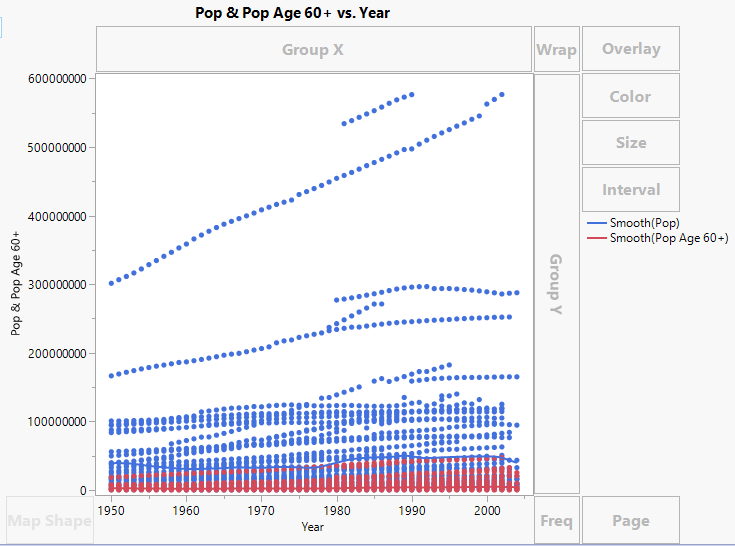Click the blue Smooth(Pop) legend line

tap(595, 222)
